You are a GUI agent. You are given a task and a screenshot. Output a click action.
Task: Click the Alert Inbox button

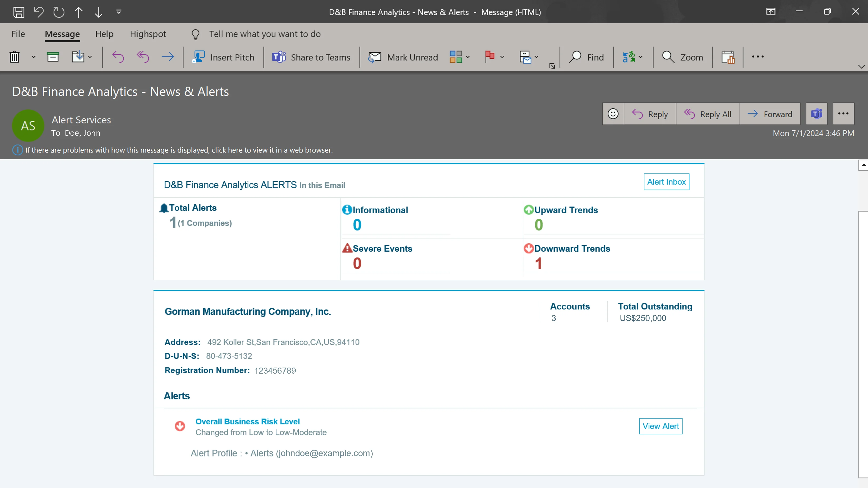666,182
